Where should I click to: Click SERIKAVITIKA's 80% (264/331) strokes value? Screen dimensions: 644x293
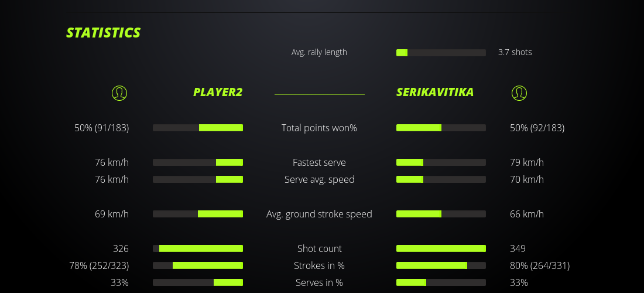(x=540, y=265)
